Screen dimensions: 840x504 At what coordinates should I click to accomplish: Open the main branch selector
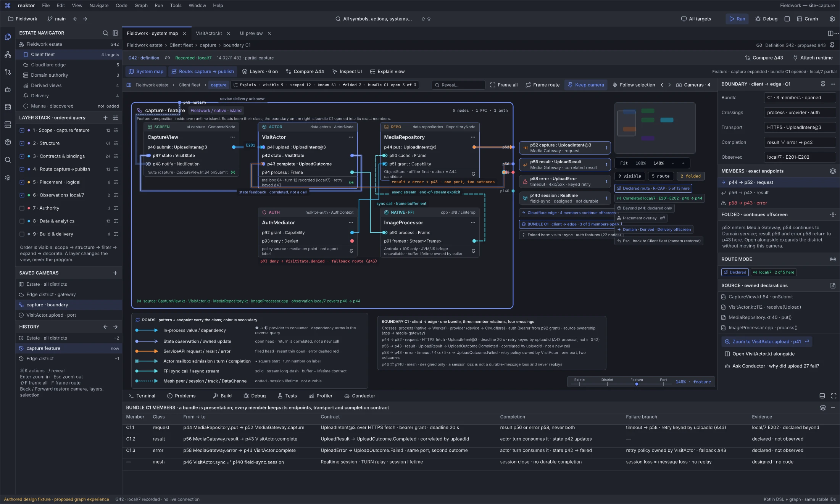[x=56, y=19]
